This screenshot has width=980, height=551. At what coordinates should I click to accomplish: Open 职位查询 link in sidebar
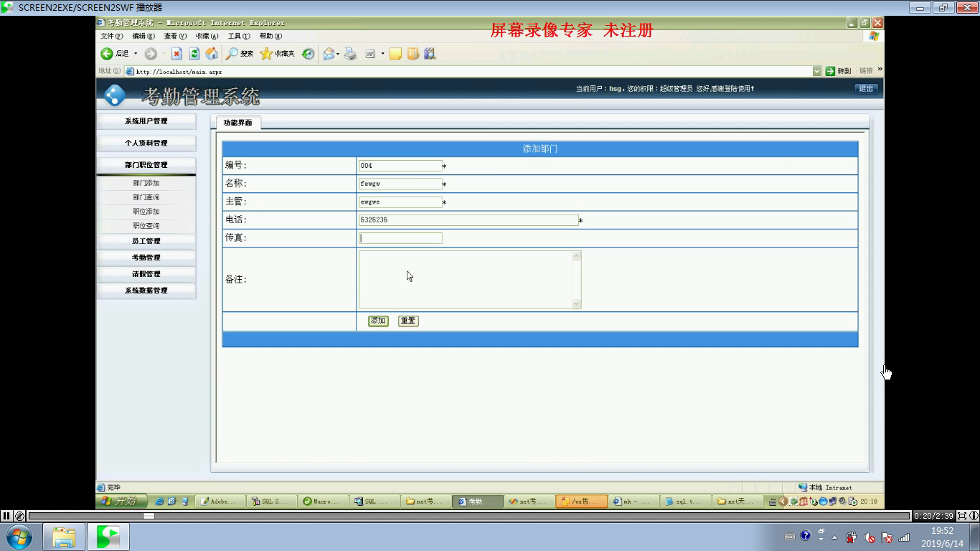pyautogui.click(x=146, y=226)
